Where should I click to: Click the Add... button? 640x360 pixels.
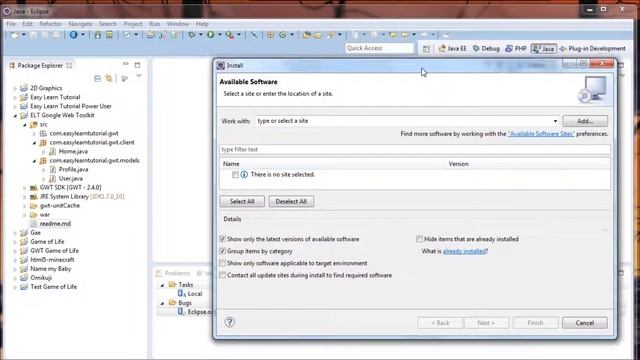coord(585,121)
